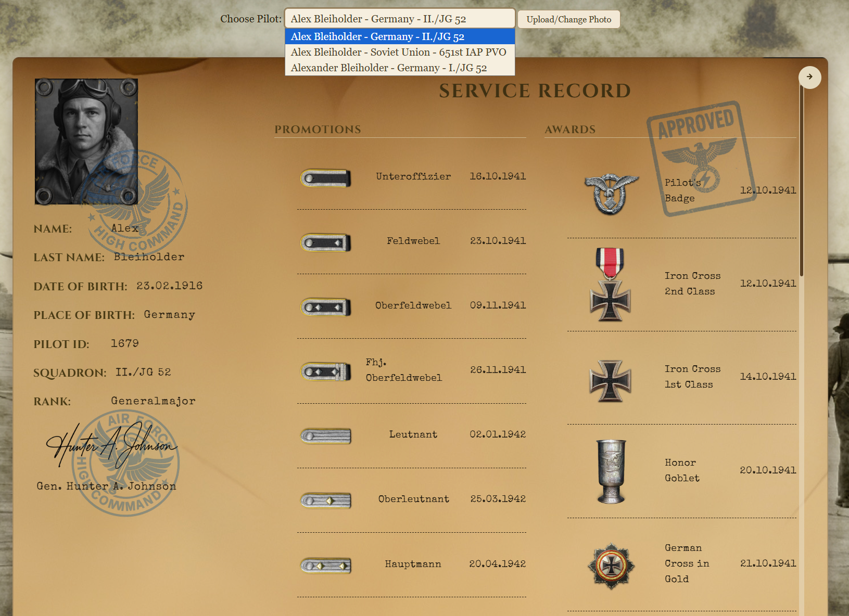The image size is (849, 616).
Task: Click the Hauptmann shoulder board insignia
Action: point(326,566)
